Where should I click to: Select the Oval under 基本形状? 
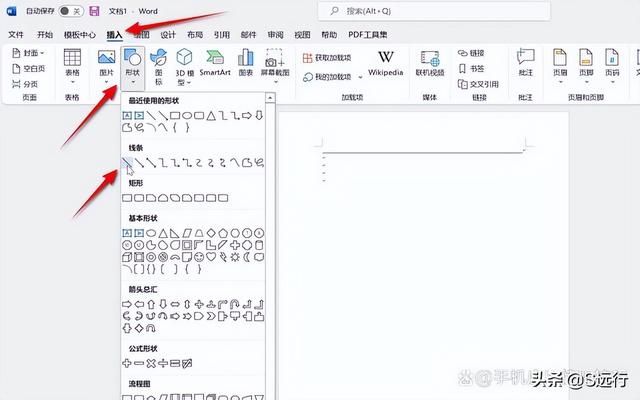pos(151,233)
